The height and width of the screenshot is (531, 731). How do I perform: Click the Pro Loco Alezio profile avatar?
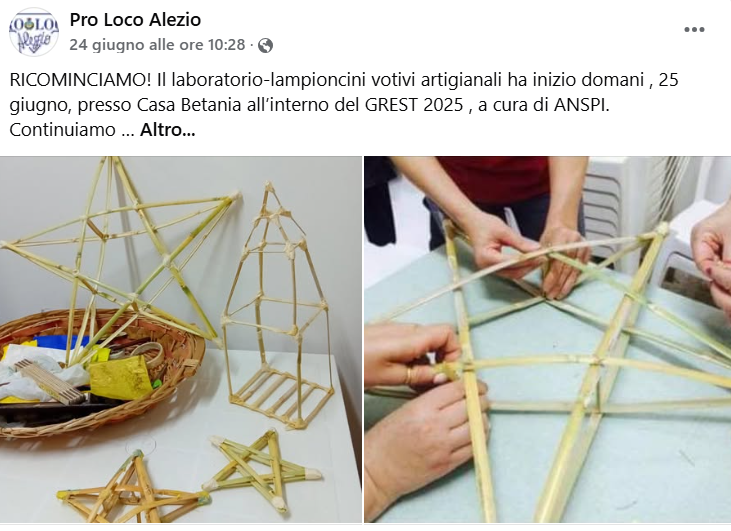click(34, 32)
